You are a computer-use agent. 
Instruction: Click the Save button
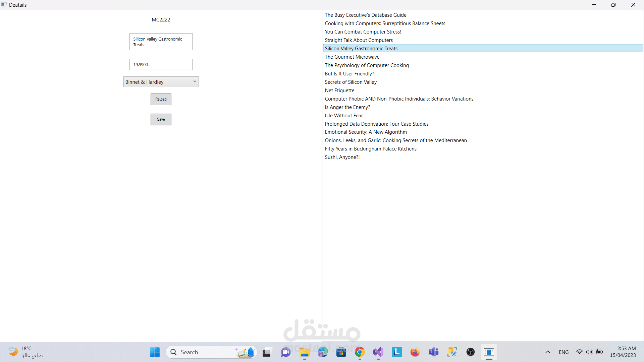point(161,119)
